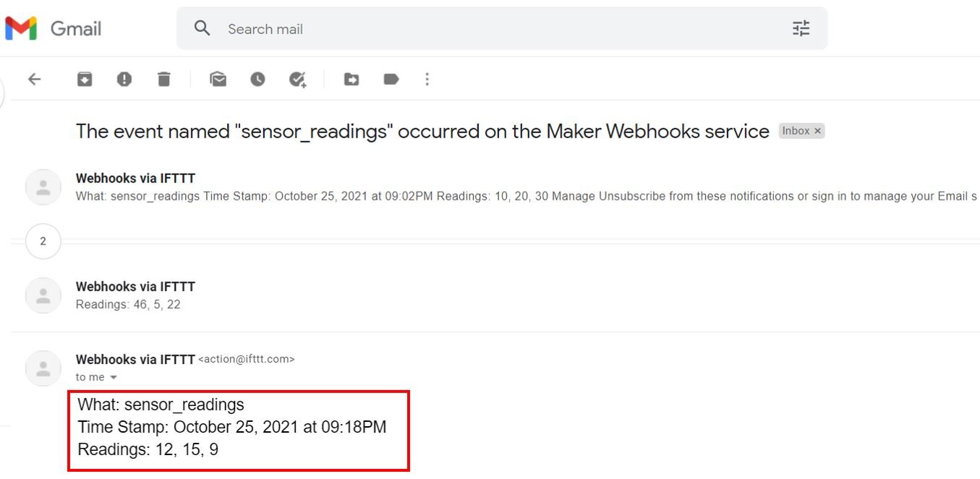Screen dimensions: 980x479
Task: Open the Move to folder menu
Action: (351, 79)
